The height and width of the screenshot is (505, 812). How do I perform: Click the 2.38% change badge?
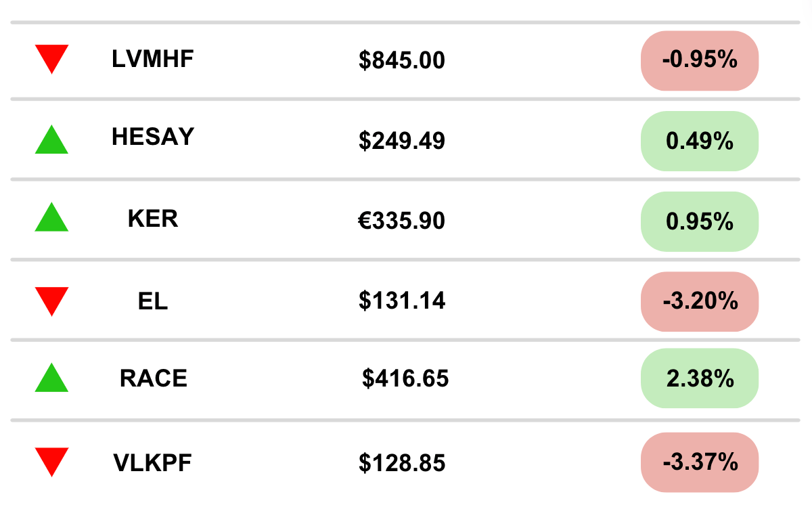[x=700, y=378]
